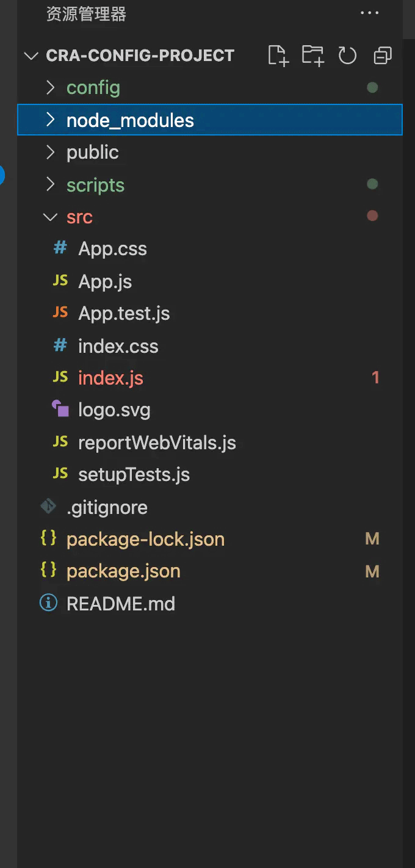
Task: Open index.js with error badge
Action: pyautogui.click(x=110, y=378)
